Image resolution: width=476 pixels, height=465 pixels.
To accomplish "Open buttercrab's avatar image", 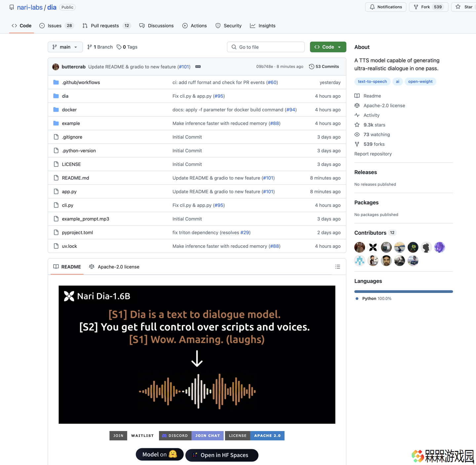I will coord(56,67).
